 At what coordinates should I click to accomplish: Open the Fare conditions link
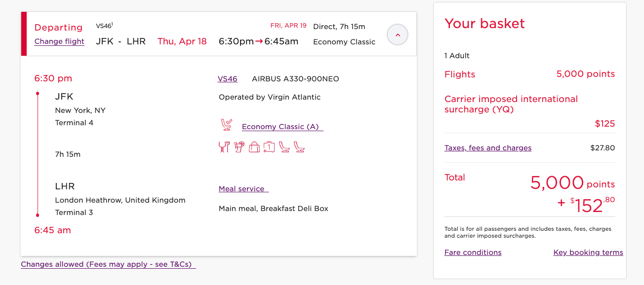[473, 252]
